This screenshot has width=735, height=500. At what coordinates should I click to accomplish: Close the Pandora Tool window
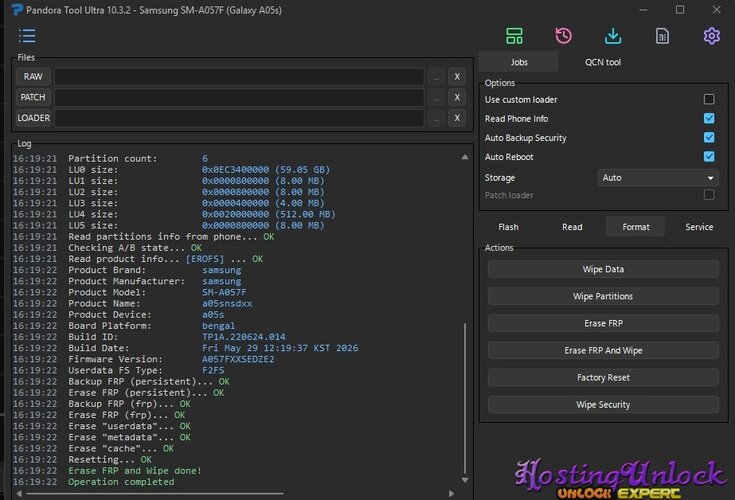(716, 9)
